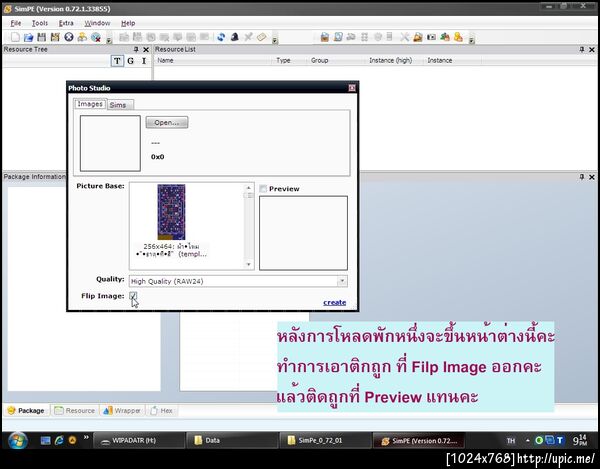The width and height of the screenshot is (600, 469).
Task: Click the crossed tools icon after the bell
Action: tap(248, 37)
